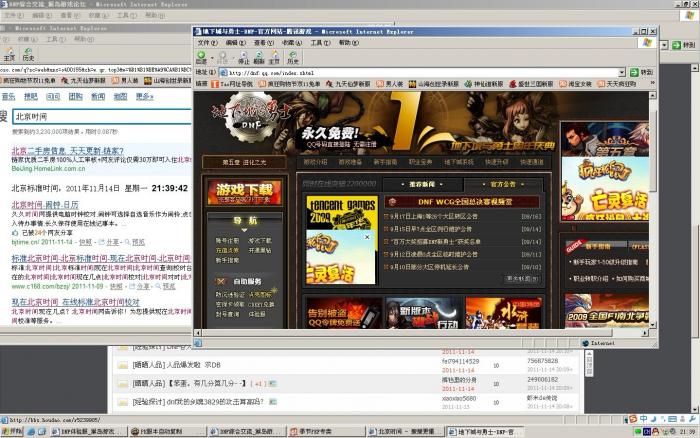Open the DNF address bar dropdown arrow
The width and height of the screenshot is (700, 438).
622,72
